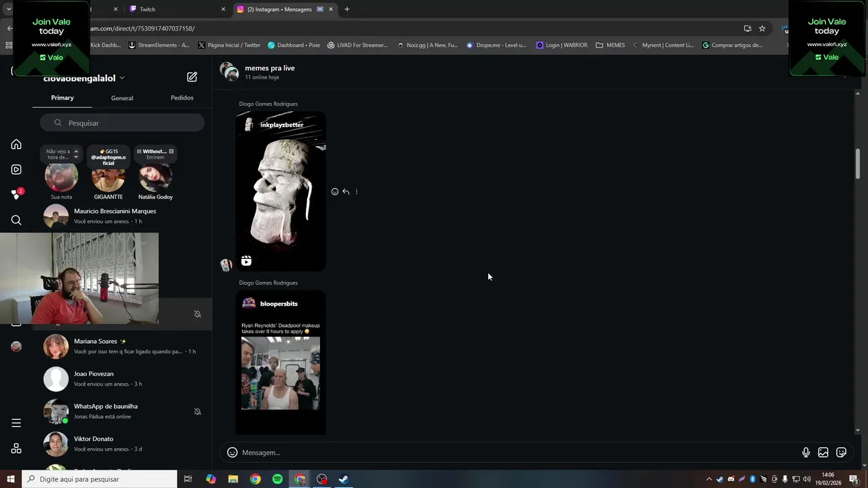This screenshot has width=868, height=488.
Task: Open more options for inkplayzbetter message
Action: point(357,192)
